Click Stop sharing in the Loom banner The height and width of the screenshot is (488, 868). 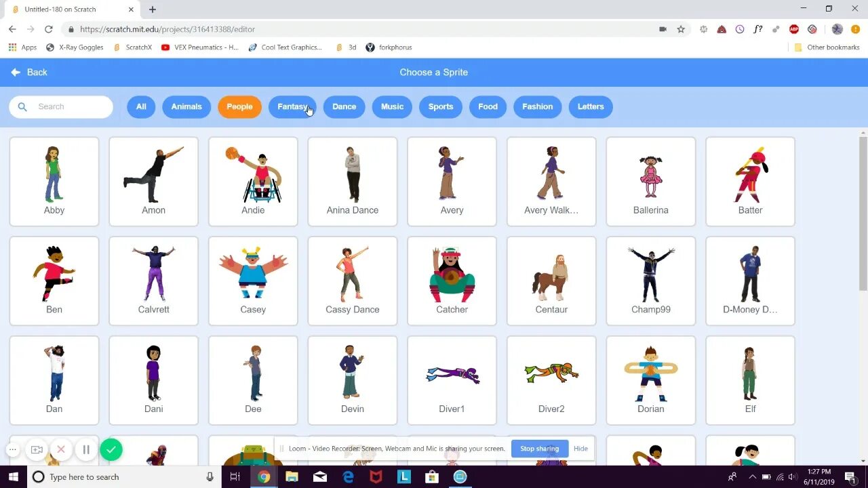pyautogui.click(x=538, y=448)
